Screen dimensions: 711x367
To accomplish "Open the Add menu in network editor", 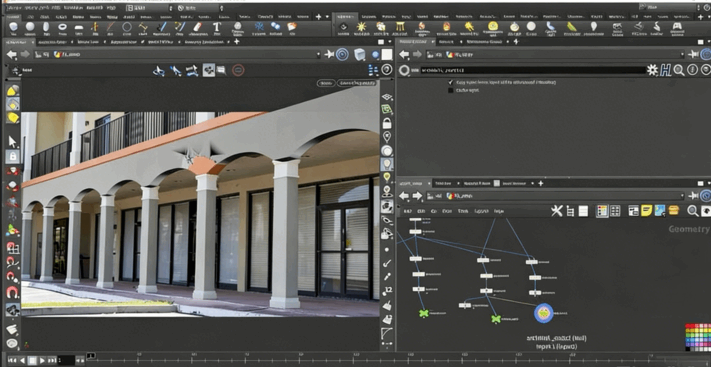I will (407, 211).
